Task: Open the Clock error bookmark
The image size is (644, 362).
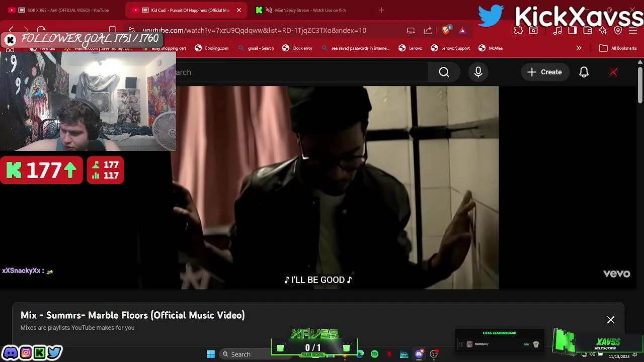Action: (297, 48)
